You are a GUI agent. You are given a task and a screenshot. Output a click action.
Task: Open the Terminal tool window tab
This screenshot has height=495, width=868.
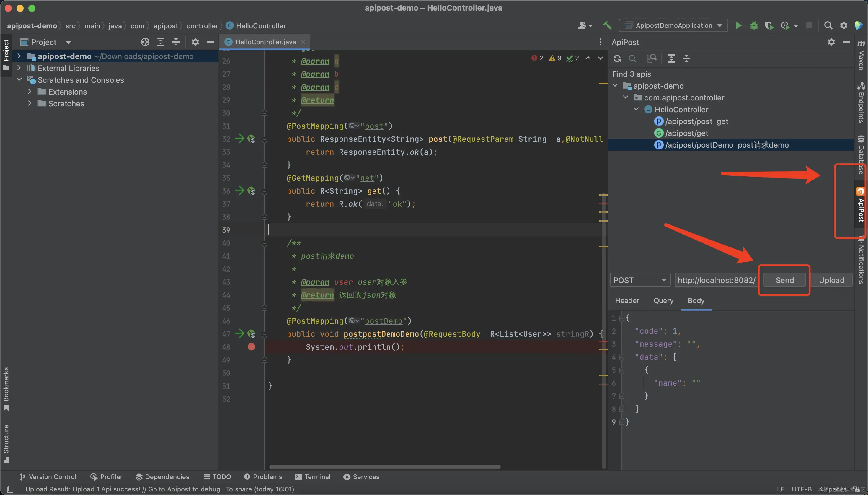pyautogui.click(x=313, y=477)
